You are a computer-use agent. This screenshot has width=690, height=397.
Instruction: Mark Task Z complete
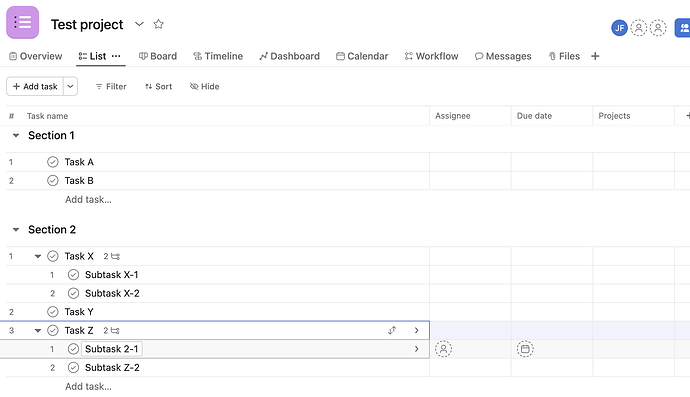coord(53,331)
